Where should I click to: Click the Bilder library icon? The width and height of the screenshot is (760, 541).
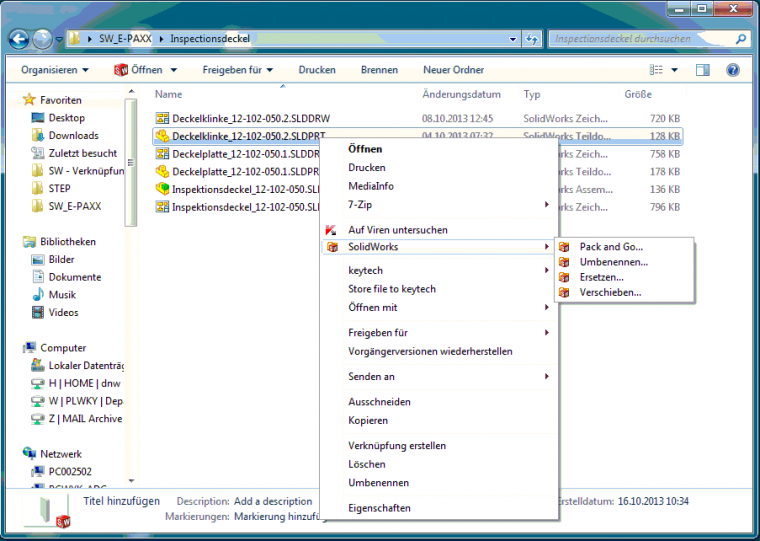click(38, 259)
